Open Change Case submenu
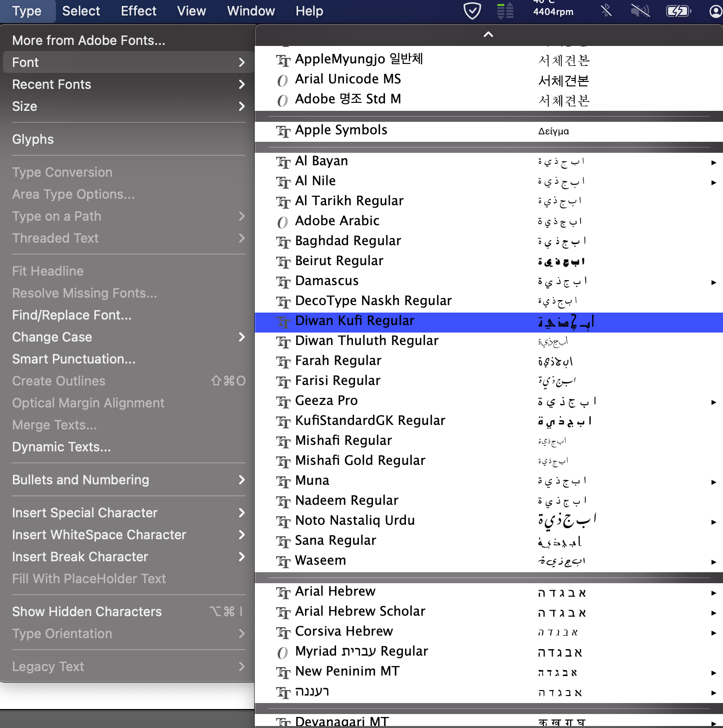The image size is (723, 728). point(128,337)
